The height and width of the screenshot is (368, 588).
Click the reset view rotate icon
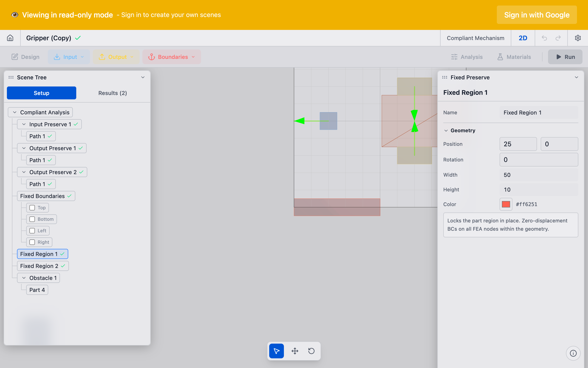point(311,351)
